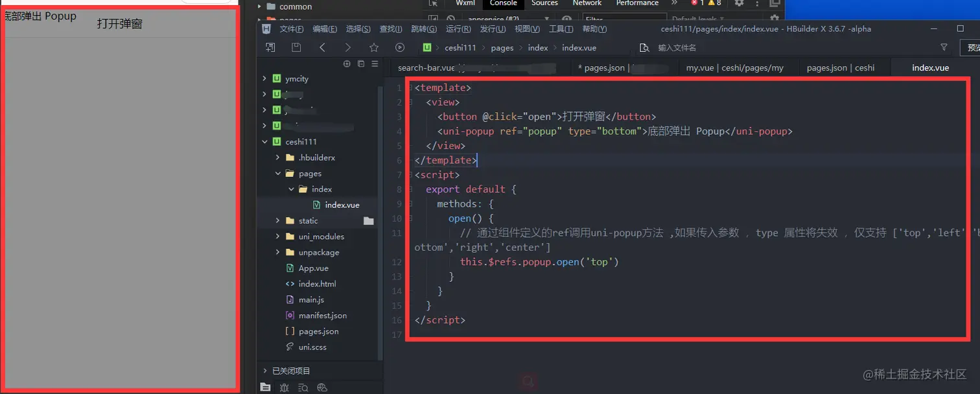The width and height of the screenshot is (980, 394).
Task: Click the star bookmark icon
Action: 374,47
